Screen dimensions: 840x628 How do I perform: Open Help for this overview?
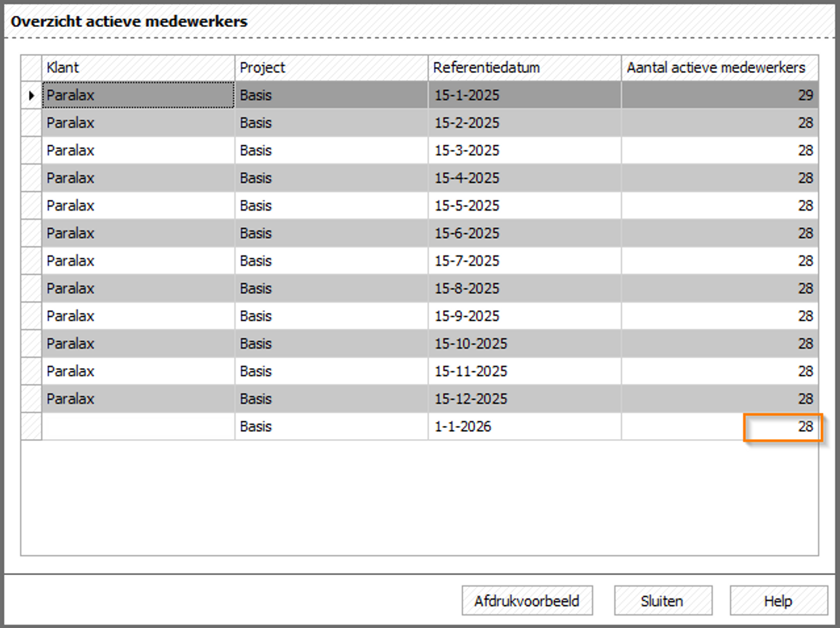tap(778, 600)
